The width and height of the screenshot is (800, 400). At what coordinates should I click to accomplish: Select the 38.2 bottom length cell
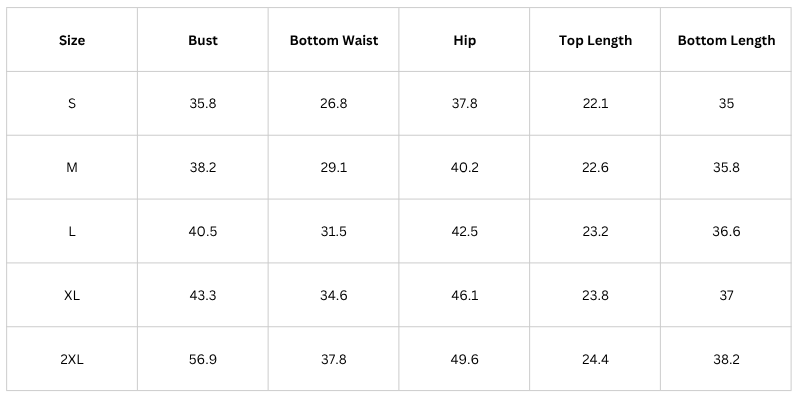726,360
